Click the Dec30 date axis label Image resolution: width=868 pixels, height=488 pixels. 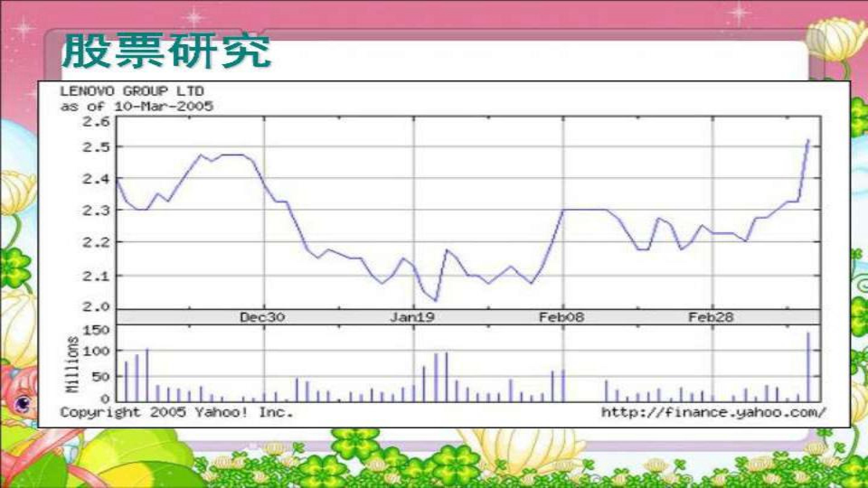click(x=262, y=317)
